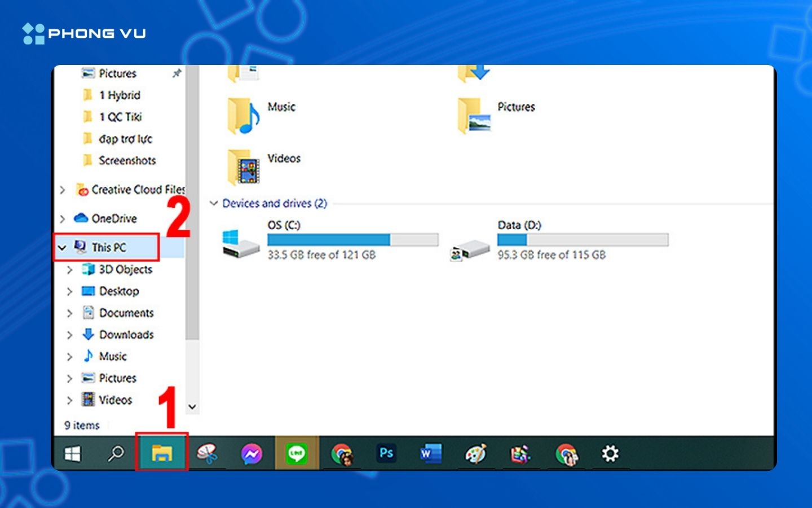Expand the Downloads node in the sidebar
Image resolution: width=812 pixels, height=508 pixels.
point(69,335)
